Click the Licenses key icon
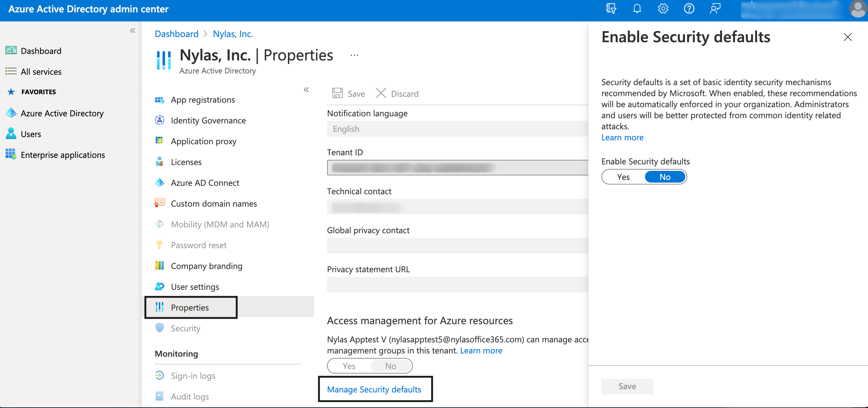 click(160, 162)
